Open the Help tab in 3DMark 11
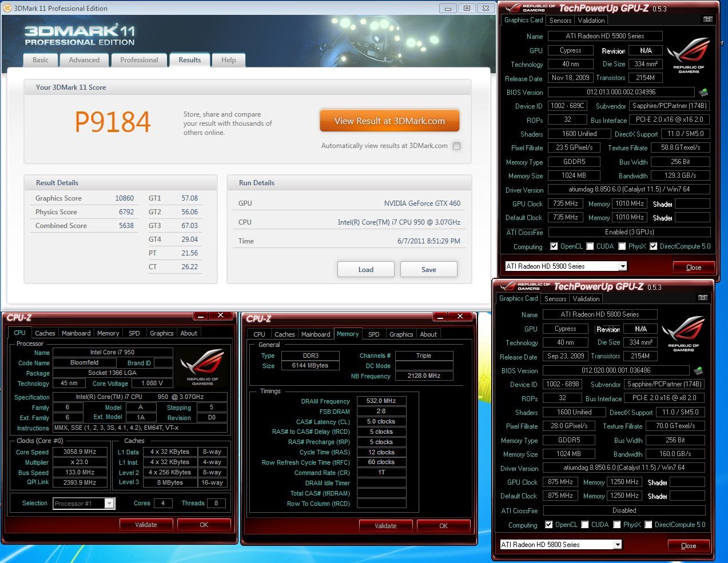The height and width of the screenshot is (563, 728). 229,60
